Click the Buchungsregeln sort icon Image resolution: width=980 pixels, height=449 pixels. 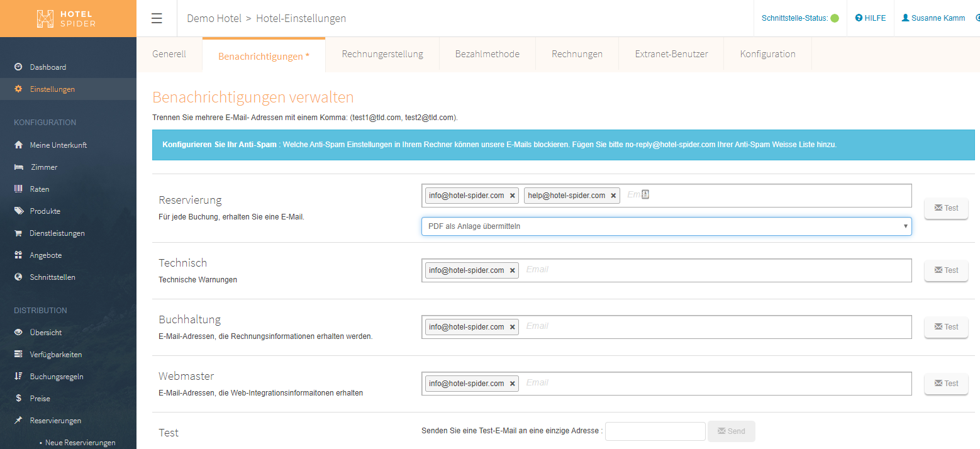[18, 376]
